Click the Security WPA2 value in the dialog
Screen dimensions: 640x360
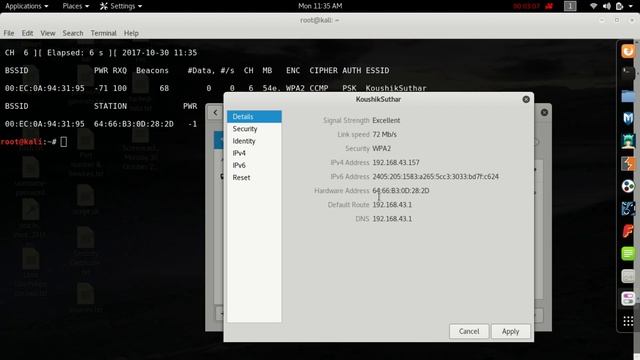[x=381, y=149]
